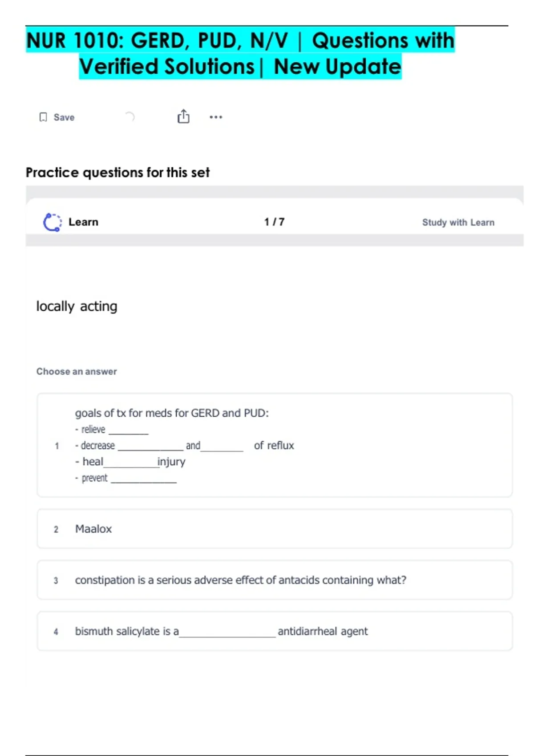
Task: Click the highlighted NUR 1010 document title
Action: click(240, 53)
